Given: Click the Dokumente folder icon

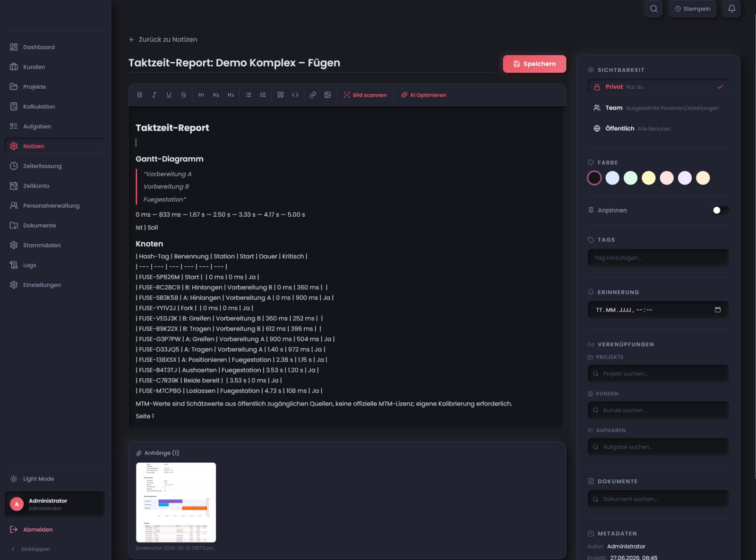Looking at the screenshot, I should coord(14,226).
